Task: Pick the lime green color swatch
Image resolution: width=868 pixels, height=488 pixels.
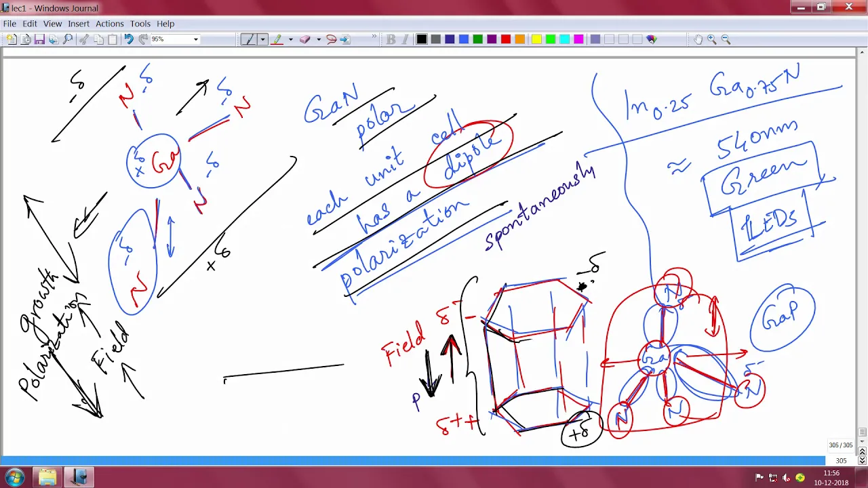Action: (x=551, y=39)
